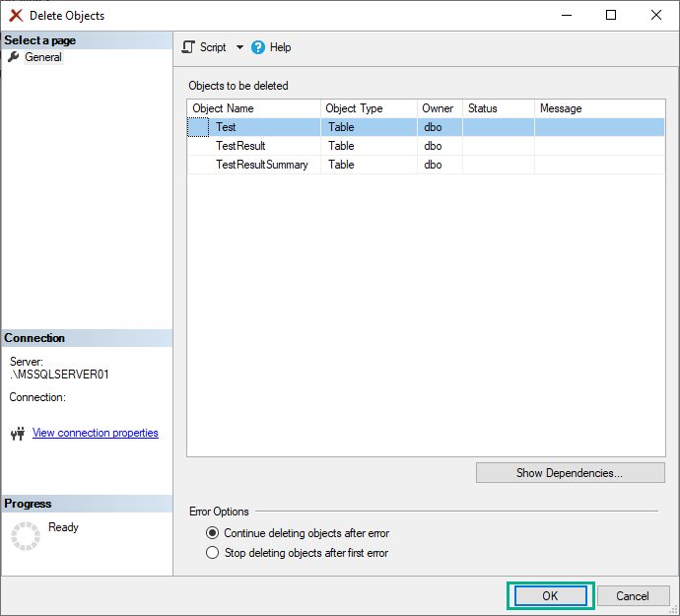Click the Table type cell for TestResult

pos(369,146)
